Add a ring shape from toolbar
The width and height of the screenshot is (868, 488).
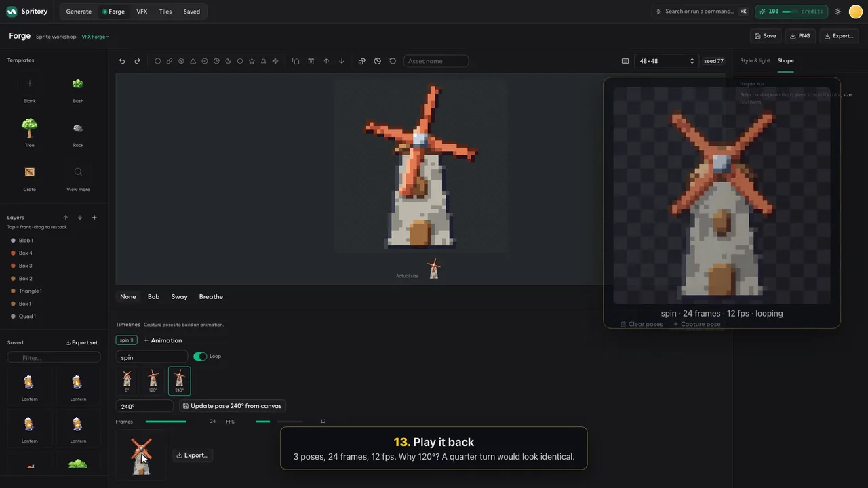[205, 61]
